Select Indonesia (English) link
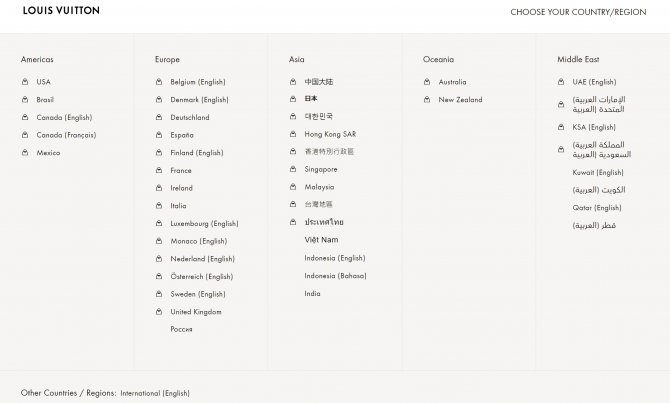This screenshot has width=670, height=403. [335, 258]
